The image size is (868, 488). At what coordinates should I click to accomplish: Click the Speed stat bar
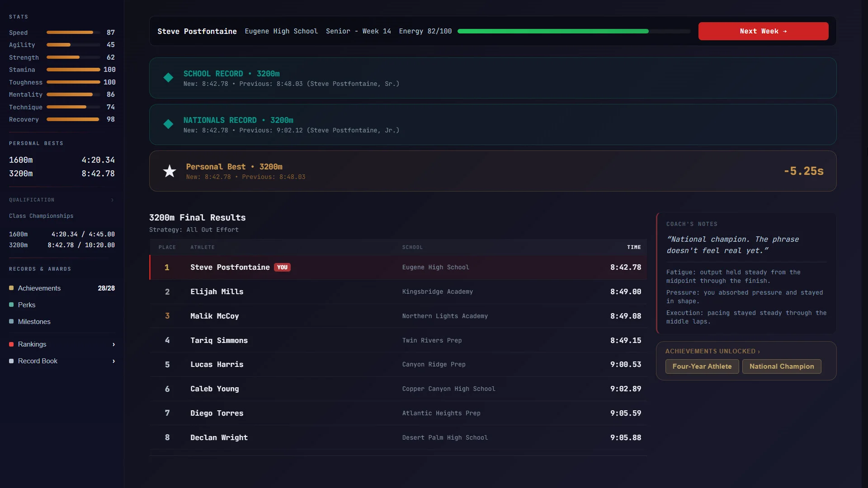tap(73, 33)
